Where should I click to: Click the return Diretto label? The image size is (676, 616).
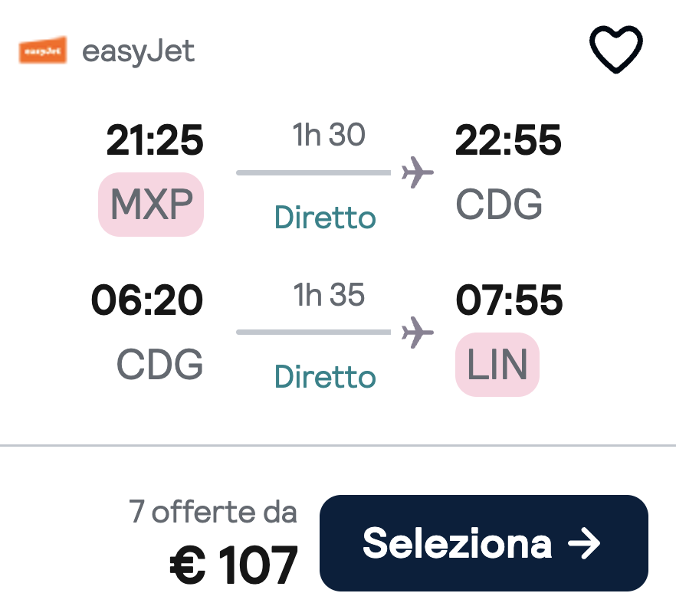click(325, 377)
